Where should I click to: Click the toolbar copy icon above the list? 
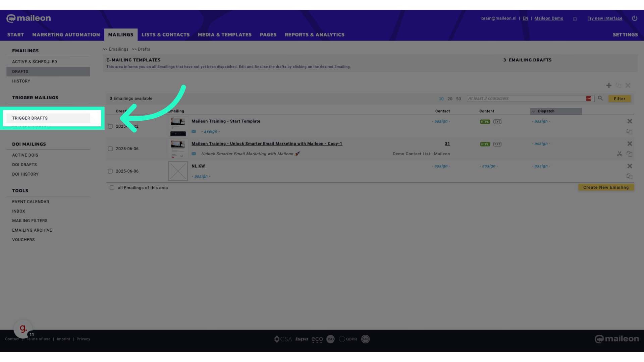tap(618, 85)
